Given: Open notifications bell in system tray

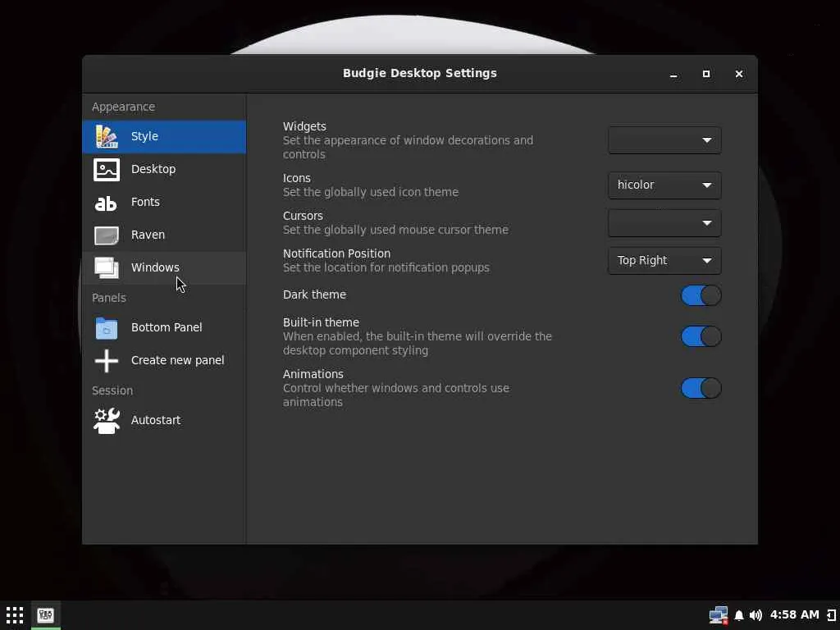Looking at the screenshot, I should coord(739,615).
